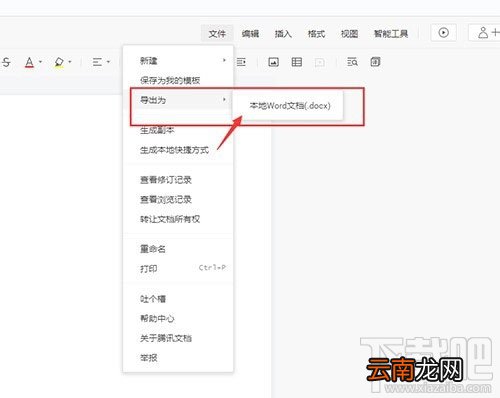500x398 pixels.
Task: Click the presentation play icon
Action: [x=443, y=33]
